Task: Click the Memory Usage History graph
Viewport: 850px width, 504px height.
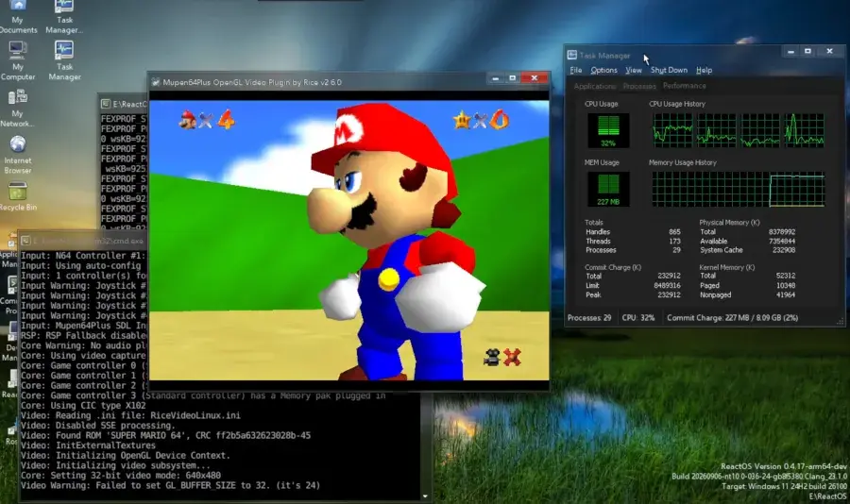Action: (739, 189)
